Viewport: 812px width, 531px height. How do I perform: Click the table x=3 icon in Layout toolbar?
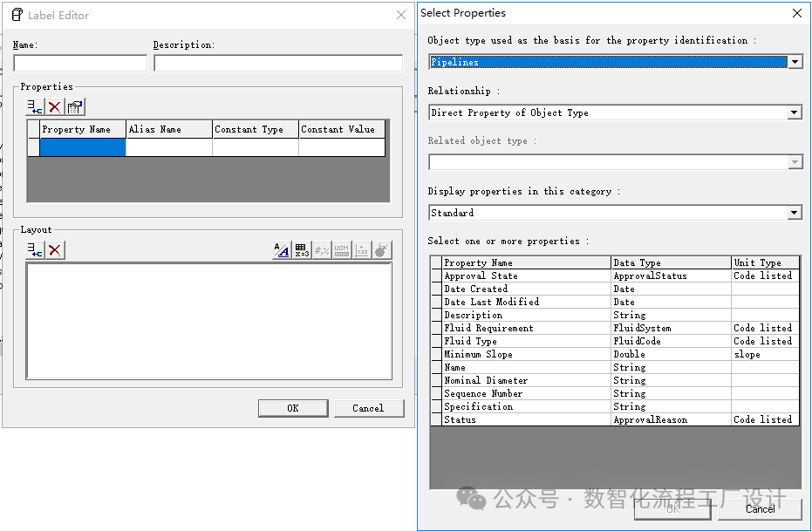click(302, 250)
